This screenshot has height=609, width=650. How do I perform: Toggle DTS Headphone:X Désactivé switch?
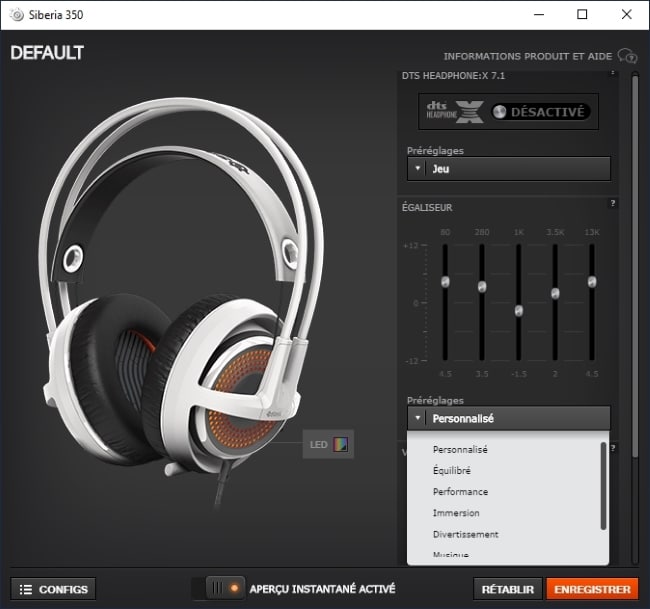(x=541, y=112)
